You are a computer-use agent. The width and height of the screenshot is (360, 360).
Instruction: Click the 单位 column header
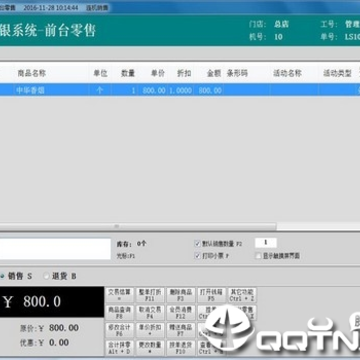(x=100, y=74)
